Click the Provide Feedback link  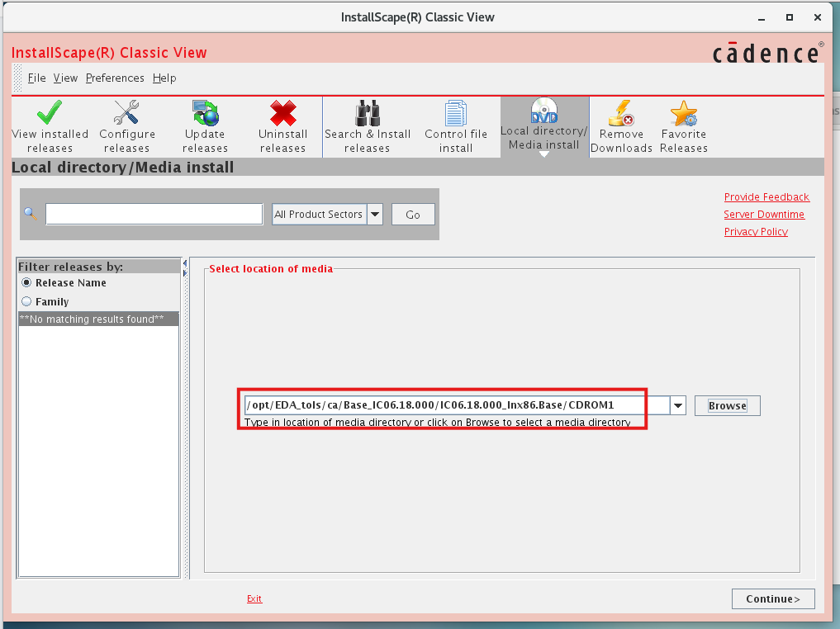pyautogui.click(x=766, y=197)
